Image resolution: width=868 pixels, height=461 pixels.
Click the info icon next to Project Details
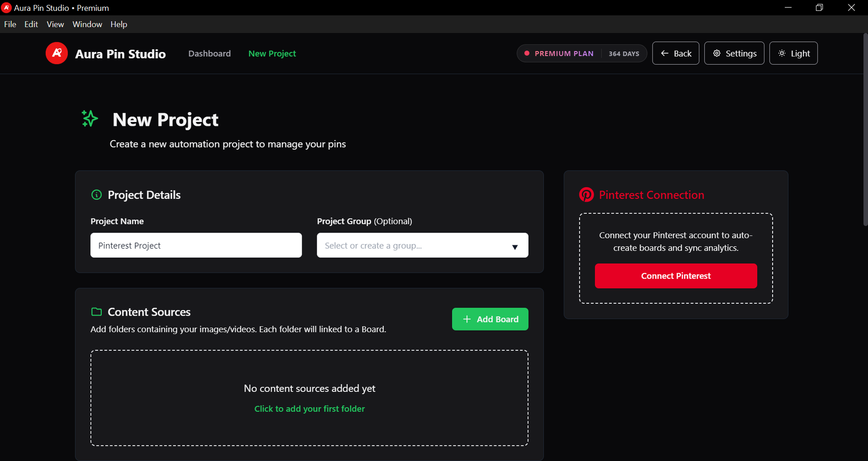click(x=97, y=195)
